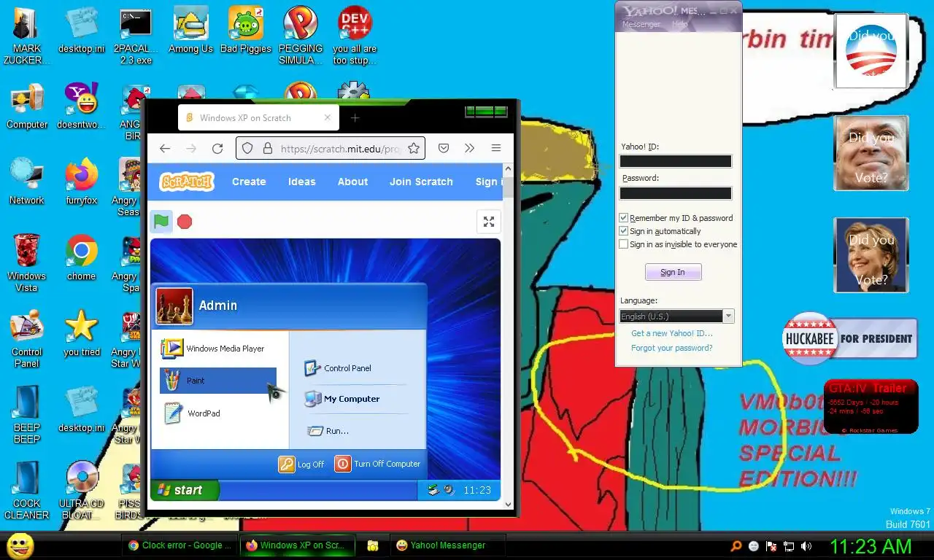Image resolution: width=934 pixels, height=560 pixels.
Task: Expand the browser toolbar overflow chevron
Action: tap(469, 148)
